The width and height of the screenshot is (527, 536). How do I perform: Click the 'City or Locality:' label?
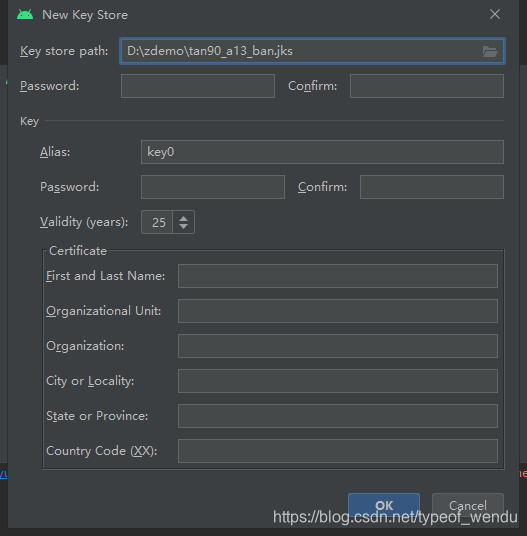point(90,381)
